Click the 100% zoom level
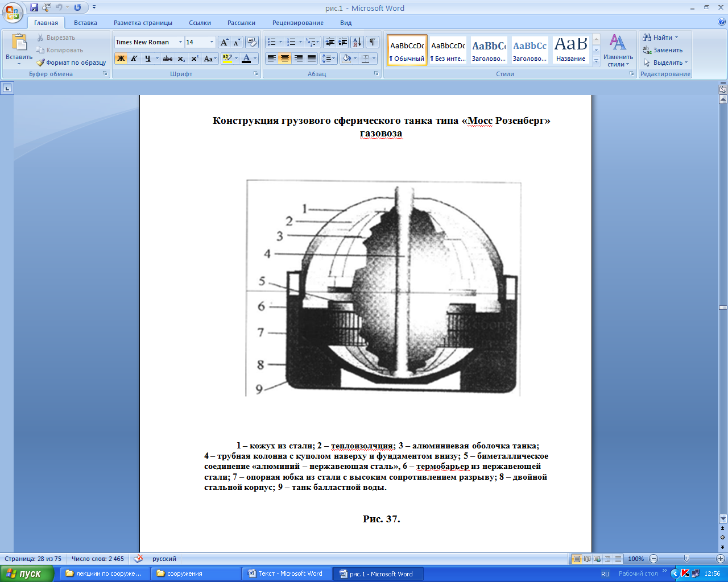The height and width of the screenshot is (582, 728). point(636,559)
